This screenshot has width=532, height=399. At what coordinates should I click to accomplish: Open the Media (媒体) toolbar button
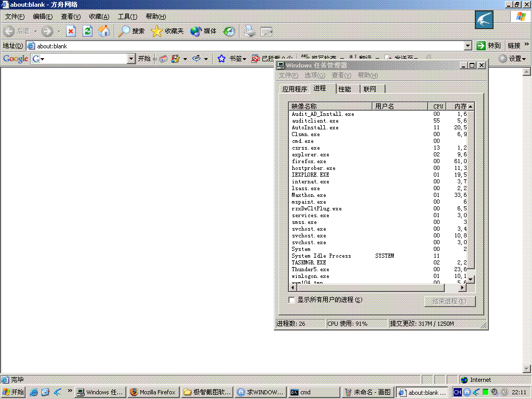coord(203,31)
